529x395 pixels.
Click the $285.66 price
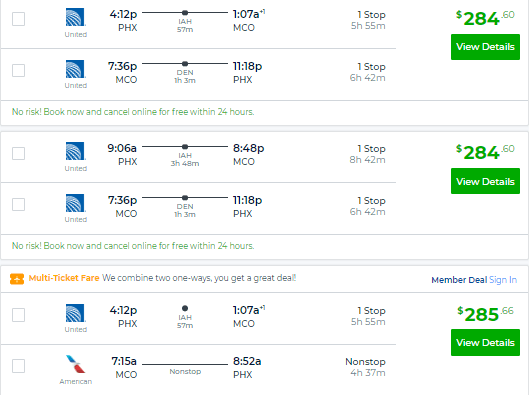[485, 314]
